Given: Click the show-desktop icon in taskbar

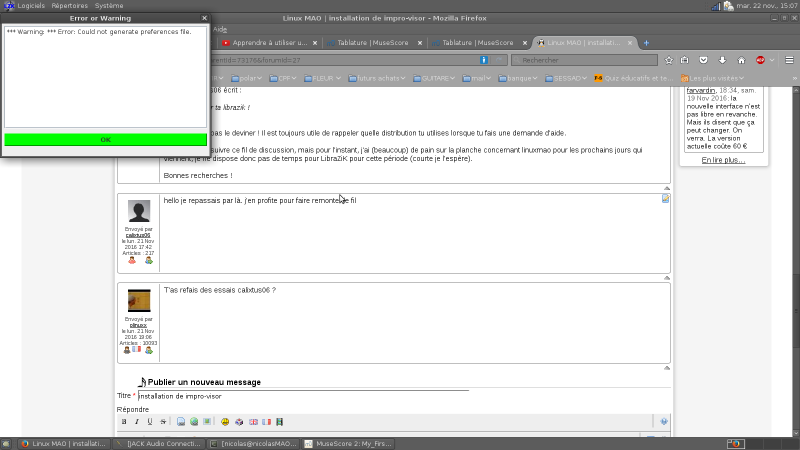Looking at the screenshot, I should click(x=6, y=444).
